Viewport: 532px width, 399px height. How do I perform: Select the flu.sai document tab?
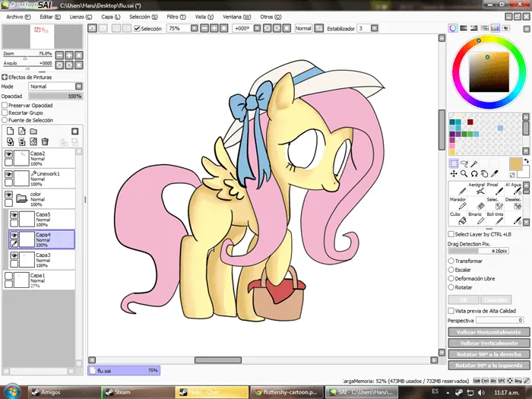124,371
